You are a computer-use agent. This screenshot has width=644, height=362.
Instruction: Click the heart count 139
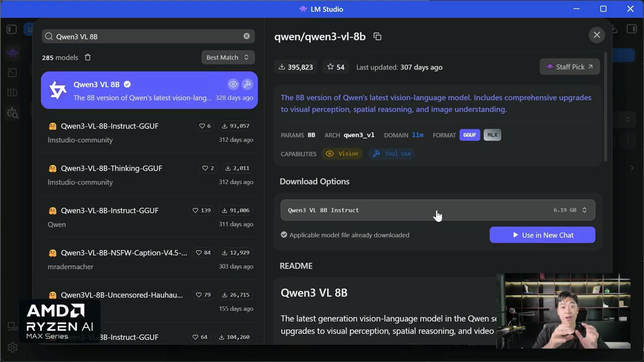(201, 210)
